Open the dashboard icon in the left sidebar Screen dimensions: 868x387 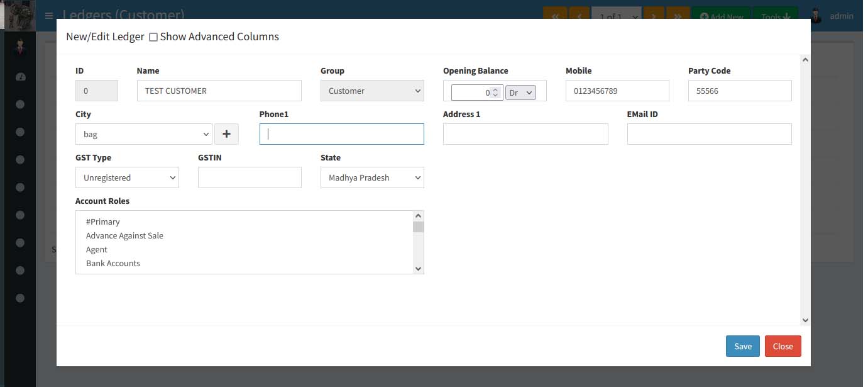[20, 77]
